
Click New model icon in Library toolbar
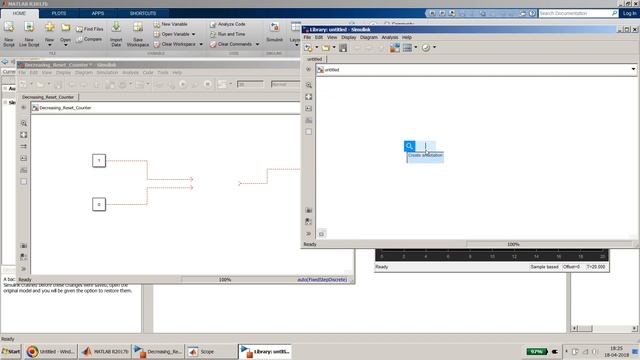tap(308, 48)
